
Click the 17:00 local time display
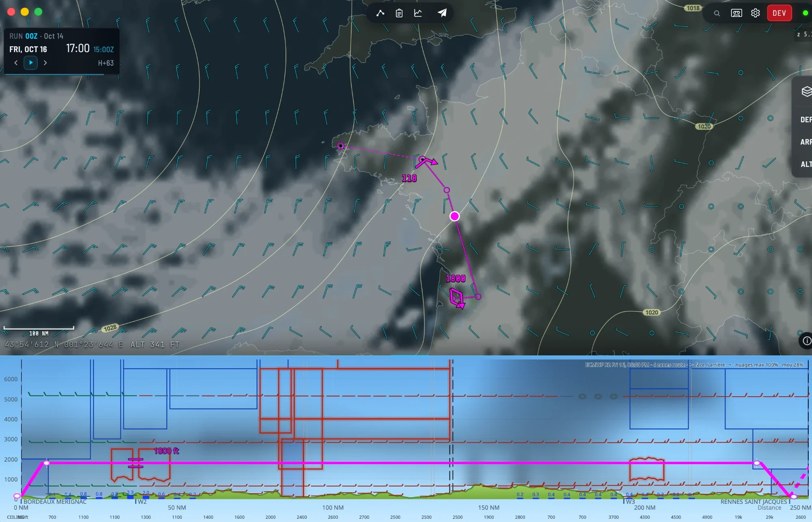pyautogui.click(x=78, y=48)
